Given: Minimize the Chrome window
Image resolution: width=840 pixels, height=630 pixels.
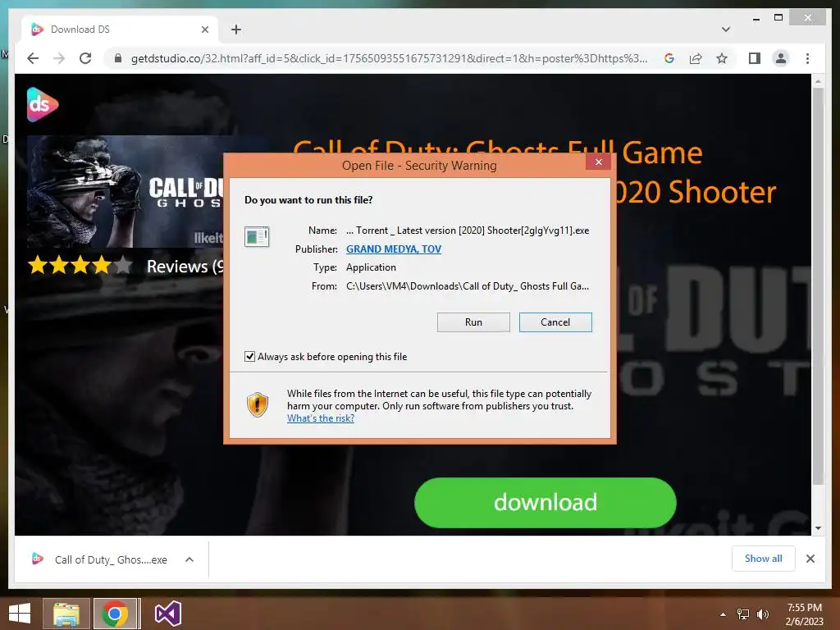Looking at the screenshot, I should click(756, 18).
